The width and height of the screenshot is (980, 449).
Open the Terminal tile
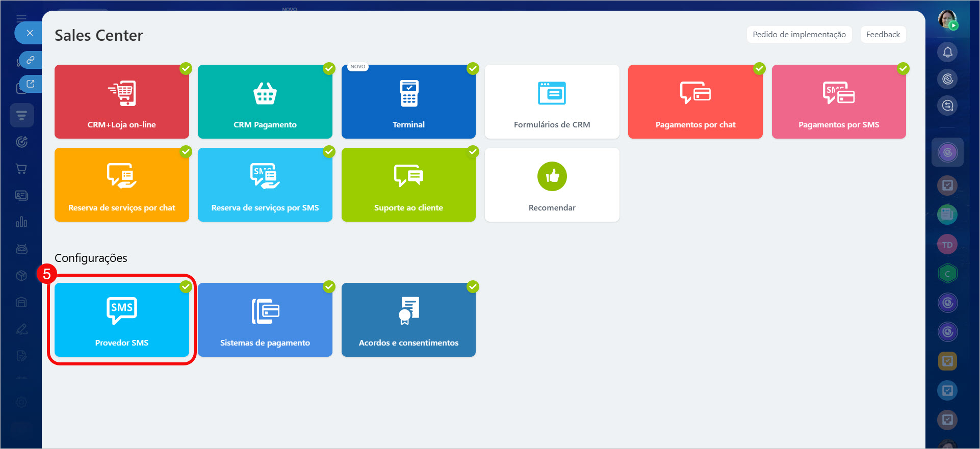408,101
